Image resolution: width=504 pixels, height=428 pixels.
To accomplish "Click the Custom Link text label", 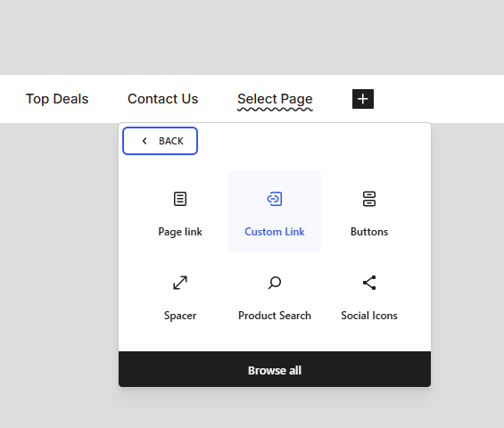I will pyautogui.click(x=275, y=232).
